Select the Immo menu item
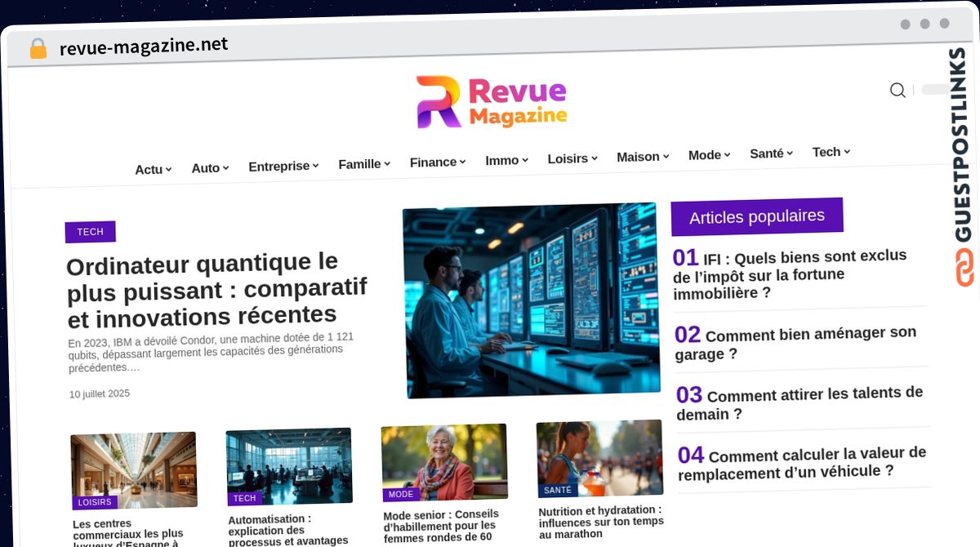 tap(506, 161)
